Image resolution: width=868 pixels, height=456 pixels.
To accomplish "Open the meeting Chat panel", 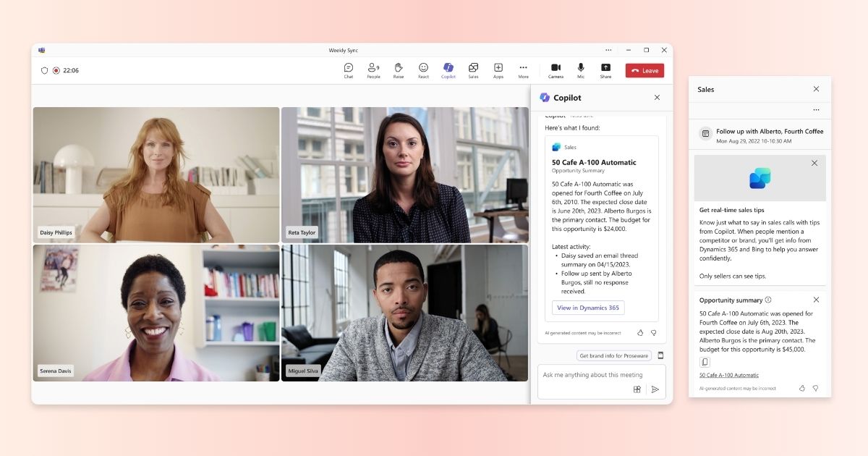I will (x=349, y=70).
